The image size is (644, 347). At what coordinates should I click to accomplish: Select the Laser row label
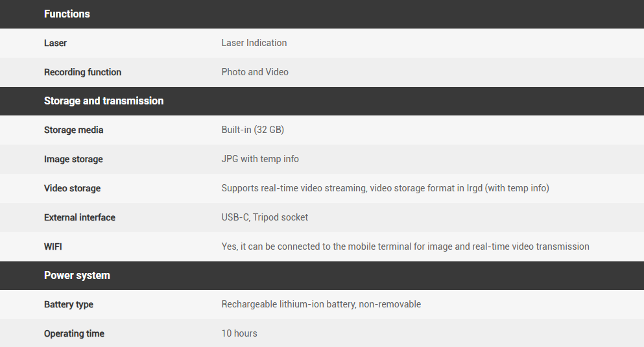(55, 43)
